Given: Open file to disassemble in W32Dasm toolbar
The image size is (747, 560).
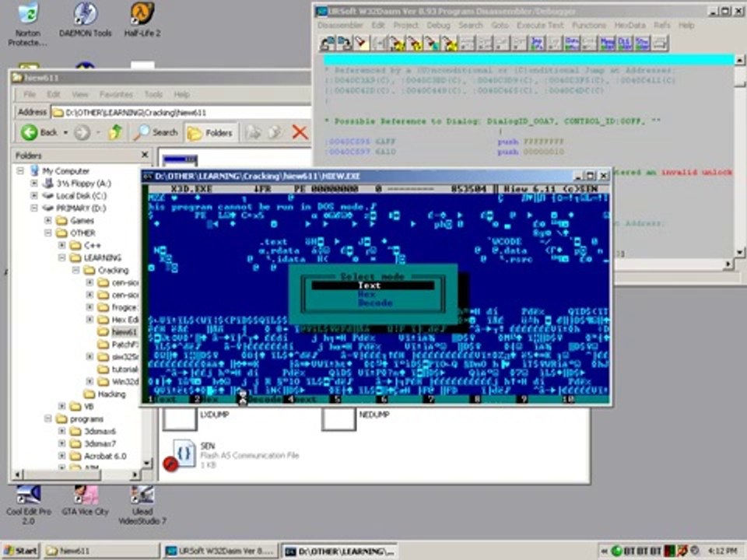Looking at the screenshot, I should [328, 43].
